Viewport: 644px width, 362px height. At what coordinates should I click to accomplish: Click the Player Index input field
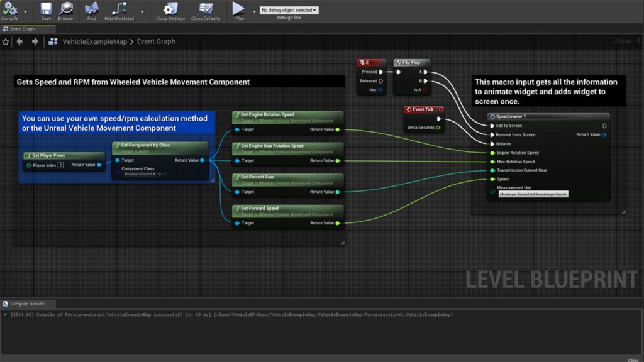[x=61, y=165]
